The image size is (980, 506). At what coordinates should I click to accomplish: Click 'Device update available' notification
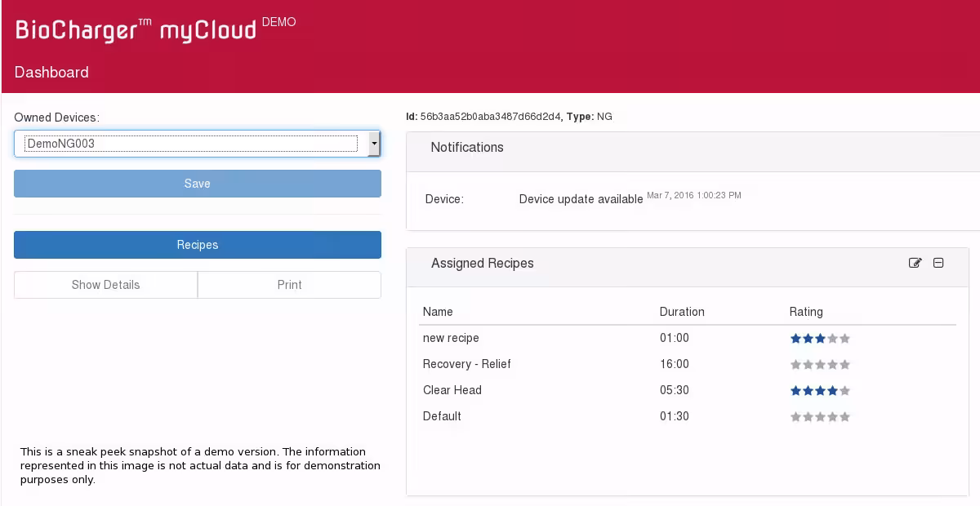581,199
